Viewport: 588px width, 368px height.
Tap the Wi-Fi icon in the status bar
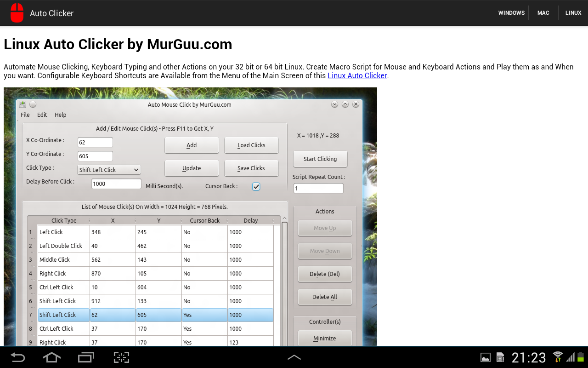tap(557, 357)
